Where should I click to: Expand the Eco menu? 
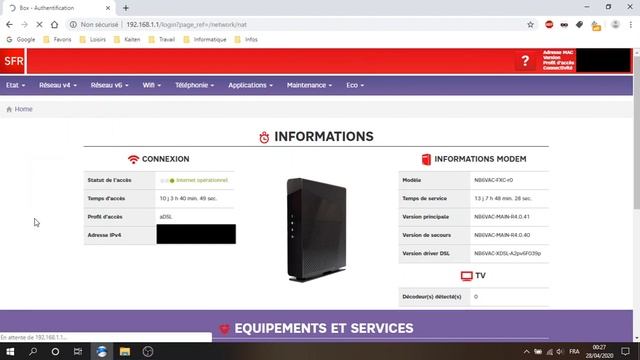click(x=355, y=85)
